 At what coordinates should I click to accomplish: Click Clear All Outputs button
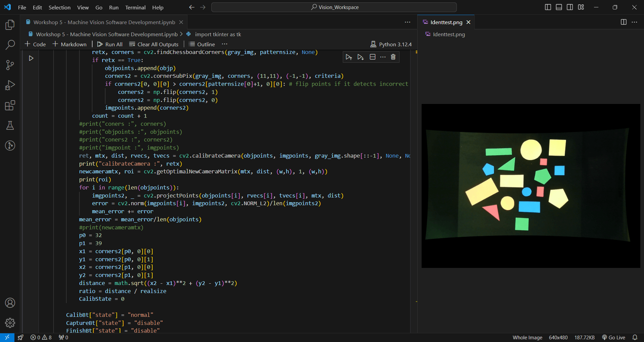[x=154, y=44]
